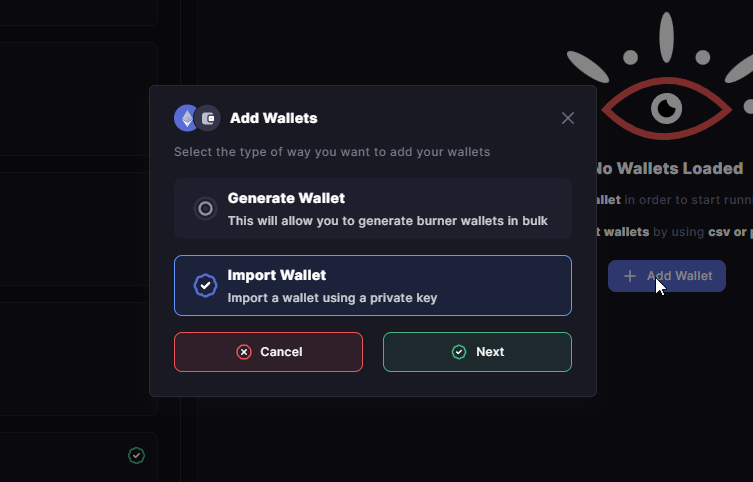Click the green check badge at bottom left
The height and width of the screenshot is (482, 753).
pos(136,455)
